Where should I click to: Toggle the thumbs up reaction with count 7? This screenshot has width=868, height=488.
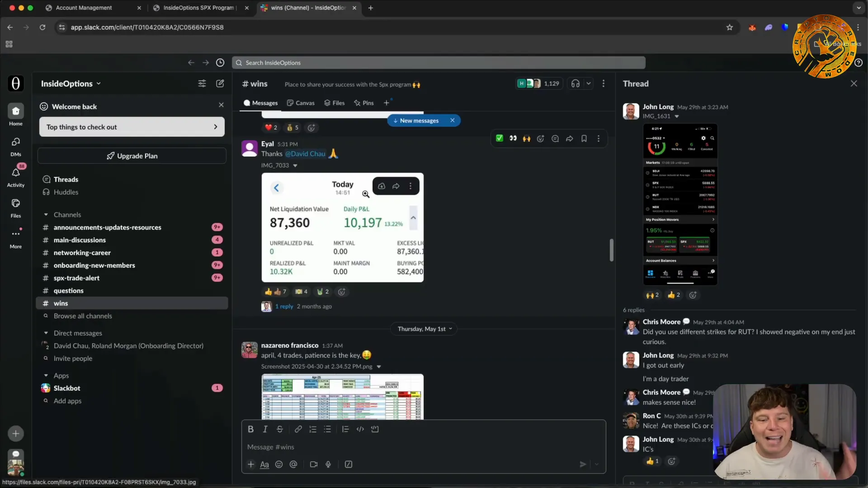coord(275,292)
